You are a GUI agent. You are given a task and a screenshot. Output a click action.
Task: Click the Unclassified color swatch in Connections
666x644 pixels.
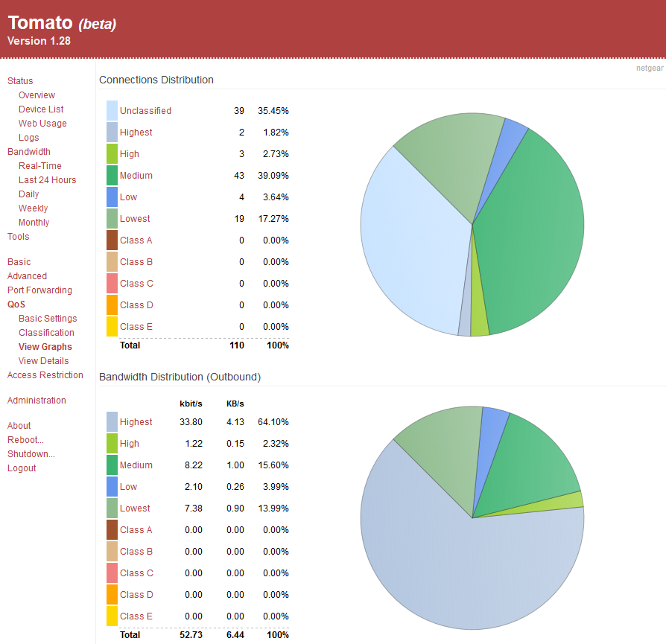(x=112, y=111)
